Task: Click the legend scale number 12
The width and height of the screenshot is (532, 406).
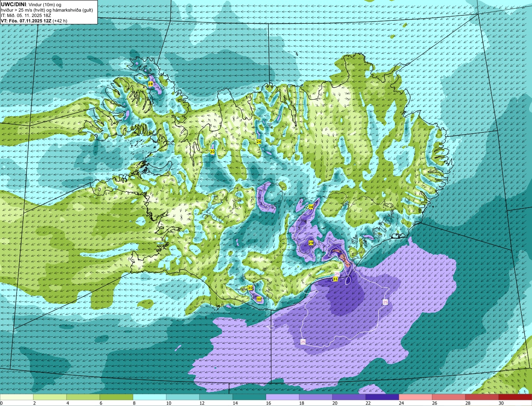Action: [202, 403]
